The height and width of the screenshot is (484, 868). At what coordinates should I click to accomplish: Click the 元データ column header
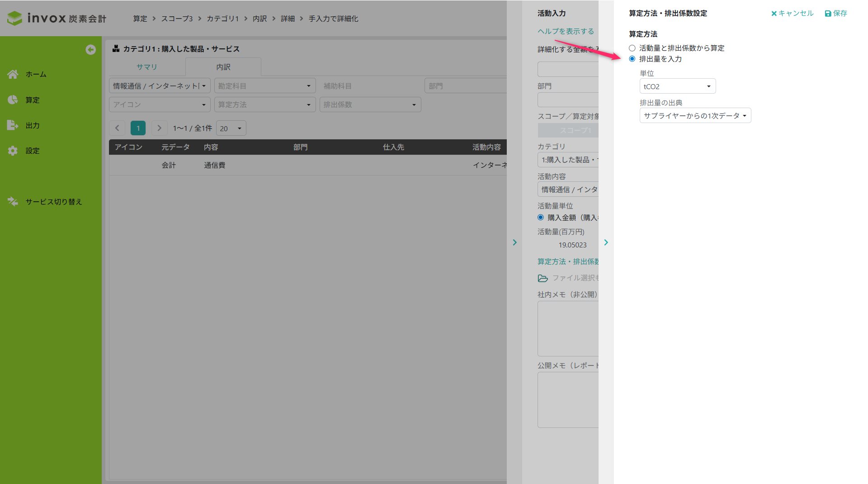175,147
